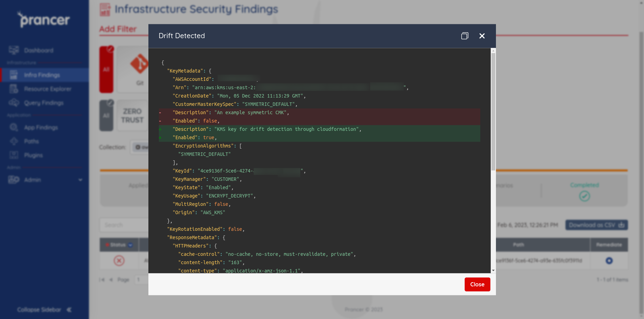Open Dashboard in the sidebar

pos(39,50)
